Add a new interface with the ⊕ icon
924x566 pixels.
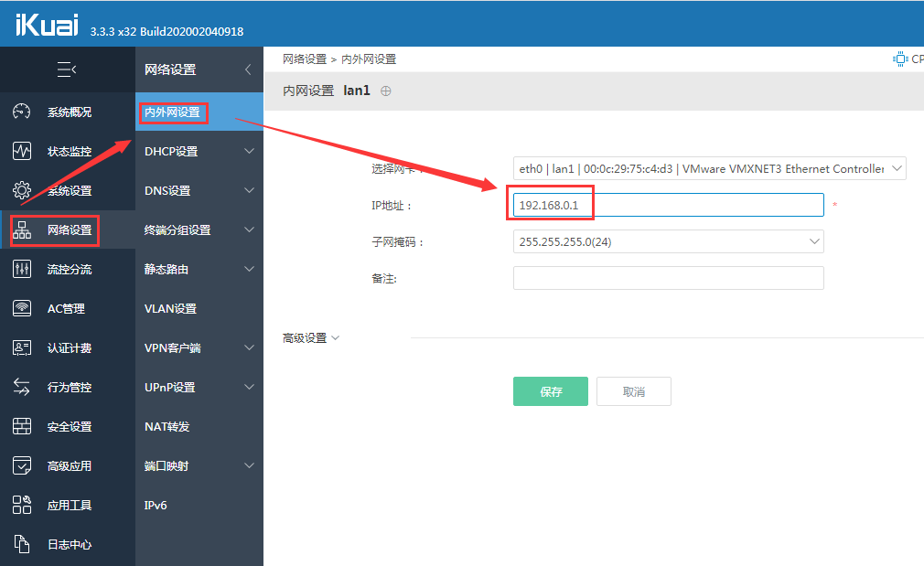[x=385, y=91]
